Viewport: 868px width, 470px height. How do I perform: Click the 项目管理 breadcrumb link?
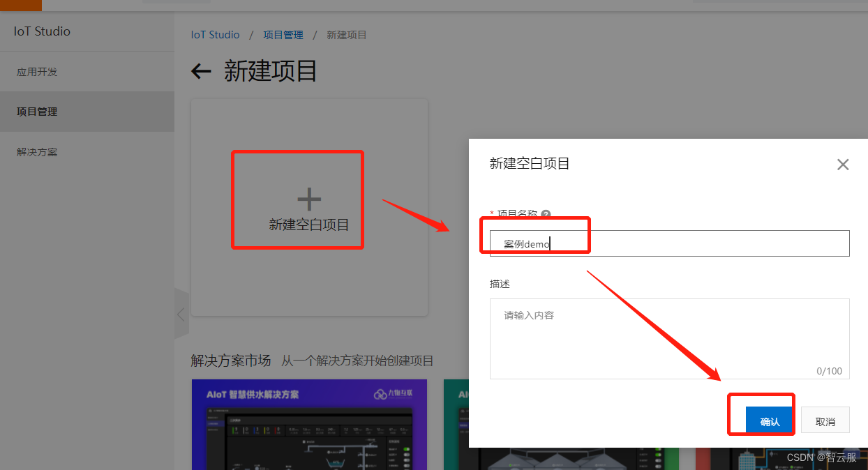(x=283, y=34)
